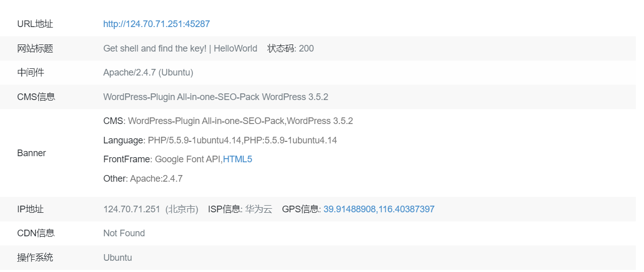
Task: Click the CMS信息 value 'WordPress-Plugin All-in-one-SEO-Pack WordPress 3.5.2'
Action: [x=215, y=97]
